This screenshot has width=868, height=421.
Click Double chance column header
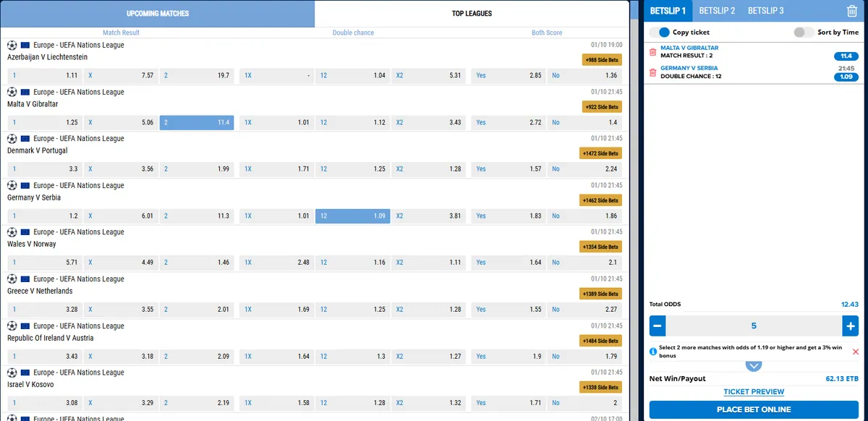(352, 33)
